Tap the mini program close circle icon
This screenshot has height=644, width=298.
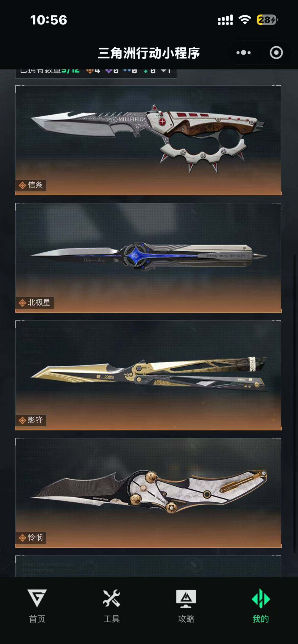(x=276, y=53)
